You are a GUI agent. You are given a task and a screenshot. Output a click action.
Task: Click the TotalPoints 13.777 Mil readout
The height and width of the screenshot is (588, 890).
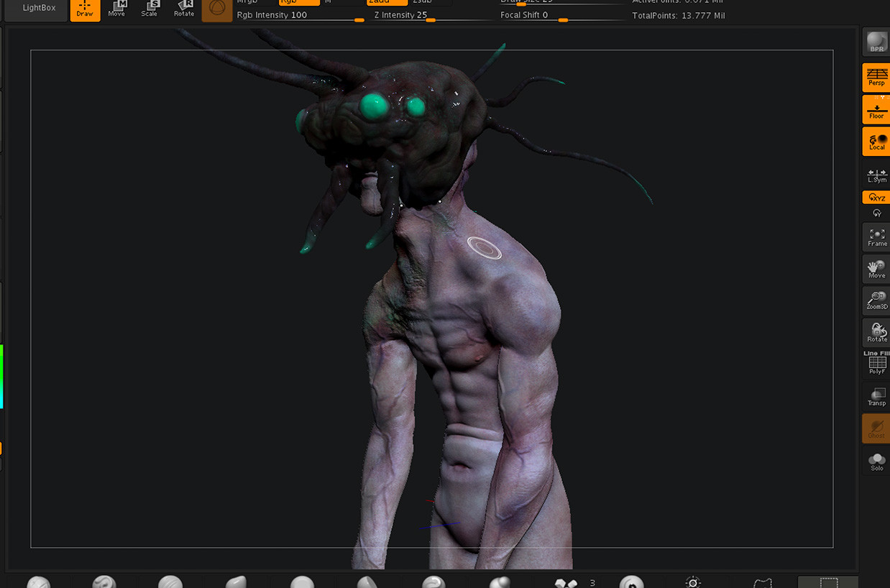(x=679, y=15)
